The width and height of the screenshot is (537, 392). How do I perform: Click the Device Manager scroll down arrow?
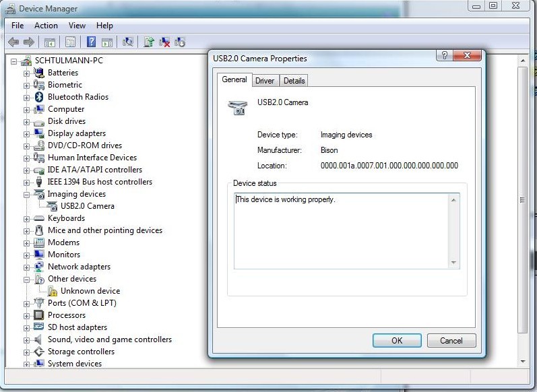(x=523, y=361)
